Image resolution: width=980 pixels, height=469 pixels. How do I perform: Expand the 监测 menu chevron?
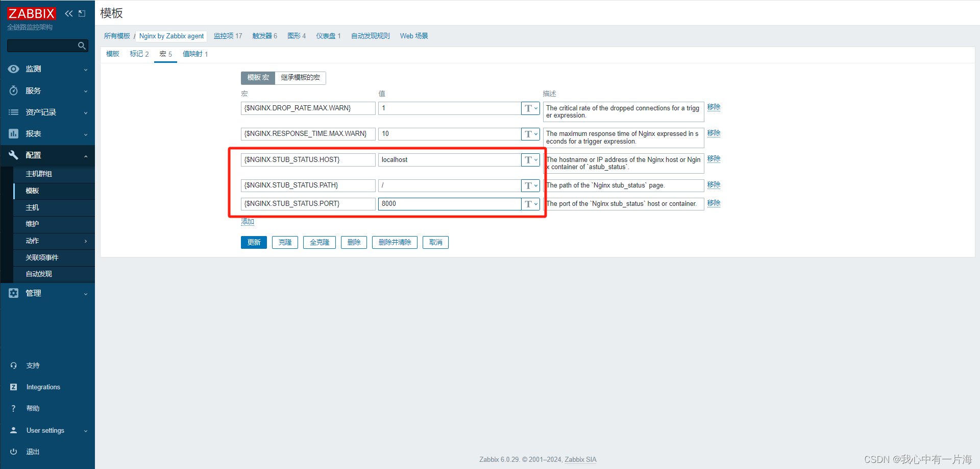tap(86, 69)
